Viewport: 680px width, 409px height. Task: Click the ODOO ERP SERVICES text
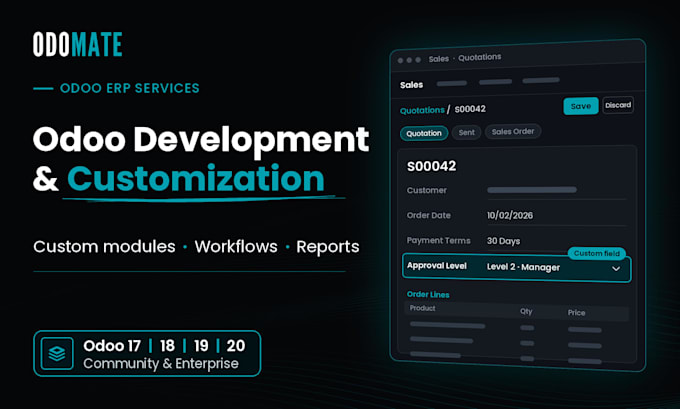pyautogui.click(x=130, y=88)
